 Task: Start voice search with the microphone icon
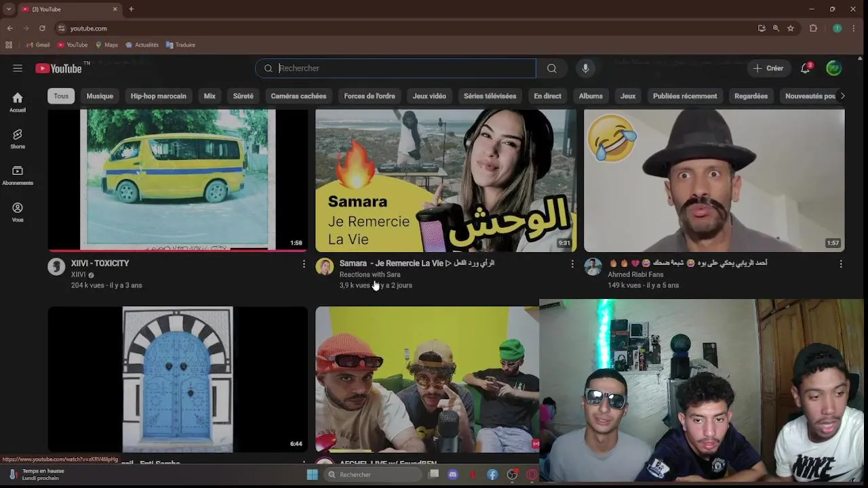[585, 68]
